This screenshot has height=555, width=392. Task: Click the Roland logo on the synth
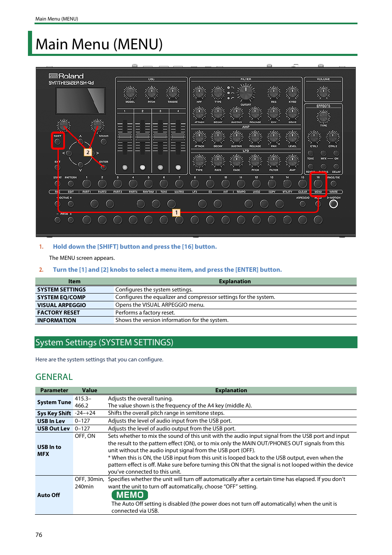(66, 76)
